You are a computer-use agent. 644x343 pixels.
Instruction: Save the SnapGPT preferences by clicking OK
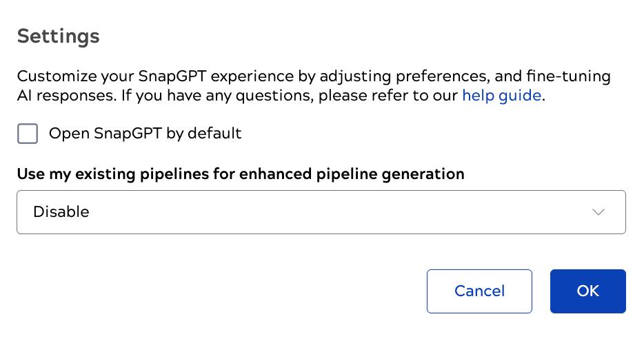point(587,291)
